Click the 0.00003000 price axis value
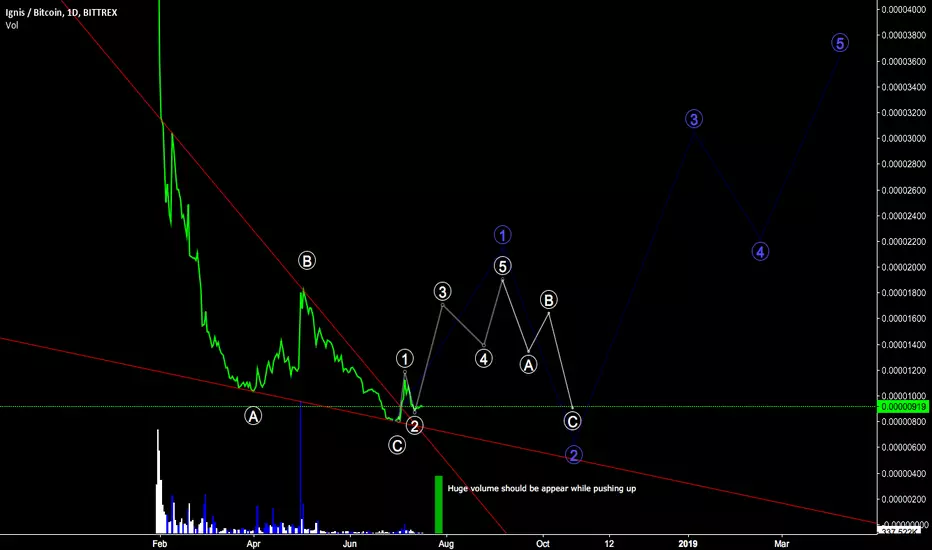 [903, 139]
